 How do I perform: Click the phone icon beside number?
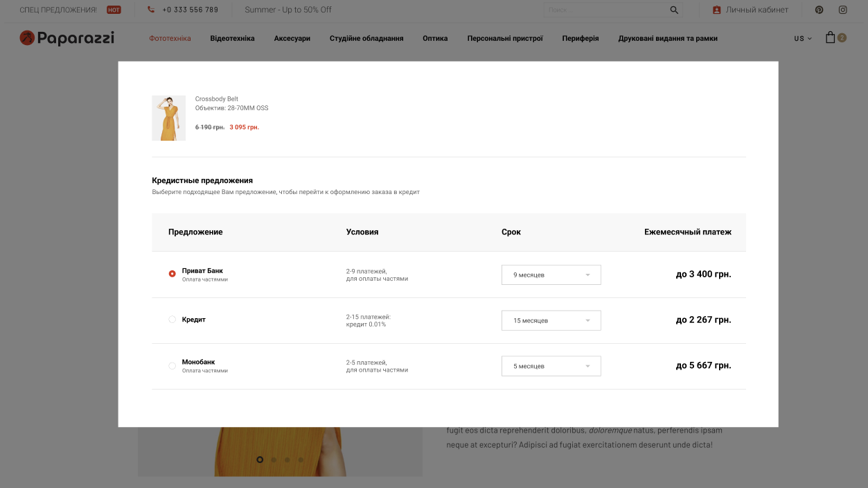click(x=151, y=10)
